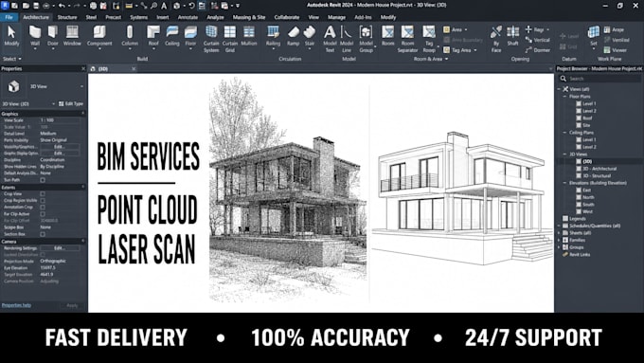Close the {3D} view tab
Viewport: 644px width, 363px height.
point(134,68)
